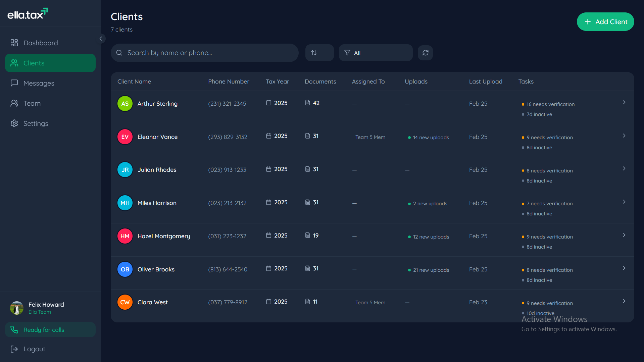Click the search by name or phone field
The height and width of the screenshot is (362, 644).
204,53
